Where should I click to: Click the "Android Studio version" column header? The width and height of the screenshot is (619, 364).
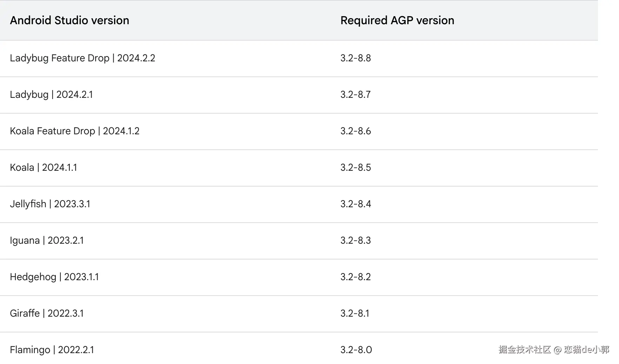click(x=69, y=20)
